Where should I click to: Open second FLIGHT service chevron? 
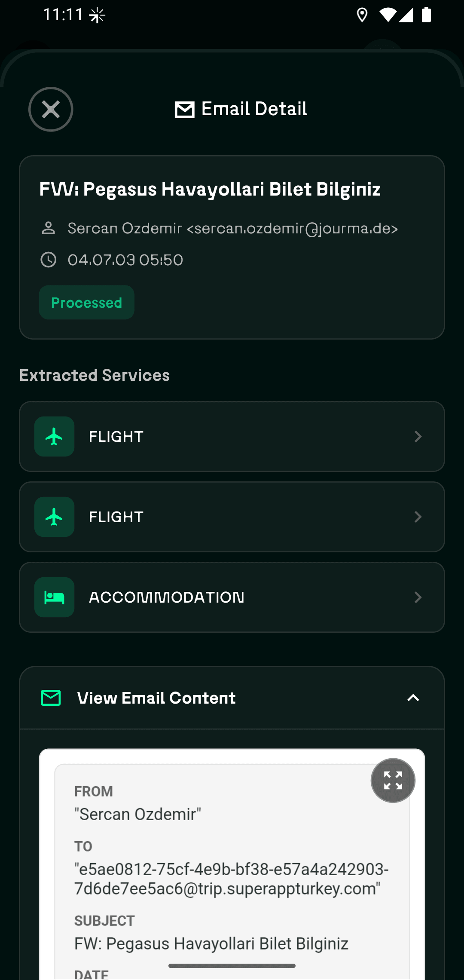click(418, 517)
